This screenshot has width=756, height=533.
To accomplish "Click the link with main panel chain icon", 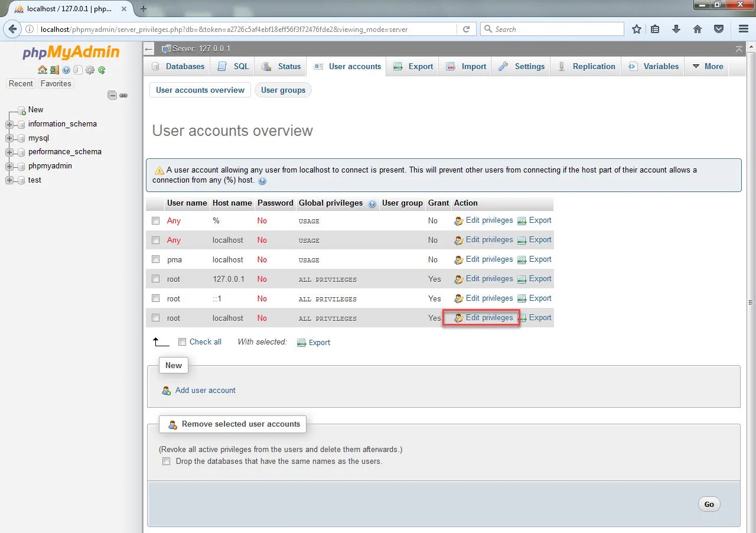I will point(123,95).
